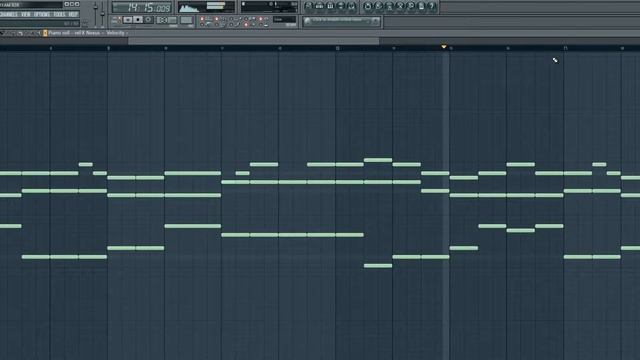This screenshot has height=360, width=640.
Task: Click the online news hint bar
Action: pos(342,21)
